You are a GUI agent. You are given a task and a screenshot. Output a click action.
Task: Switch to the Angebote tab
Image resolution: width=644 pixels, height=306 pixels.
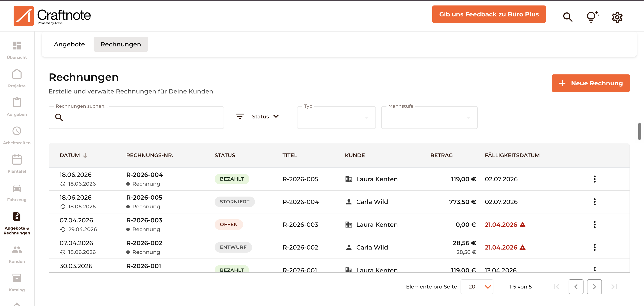69,44
